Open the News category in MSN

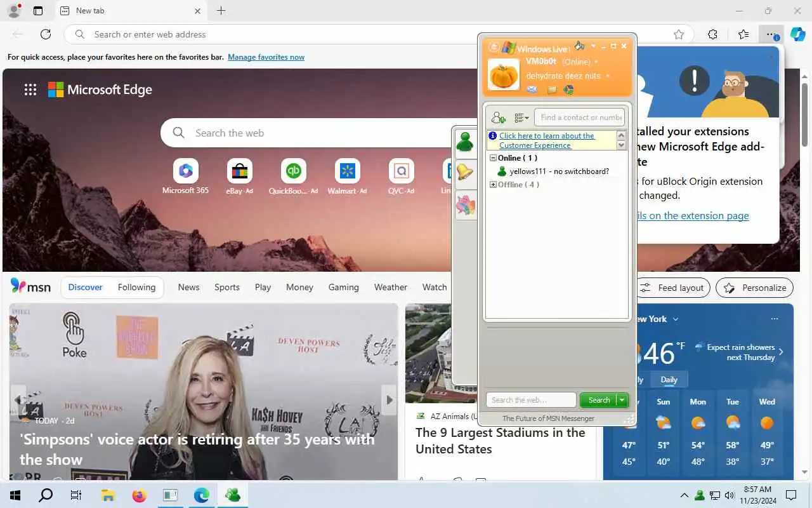point(188,287)
